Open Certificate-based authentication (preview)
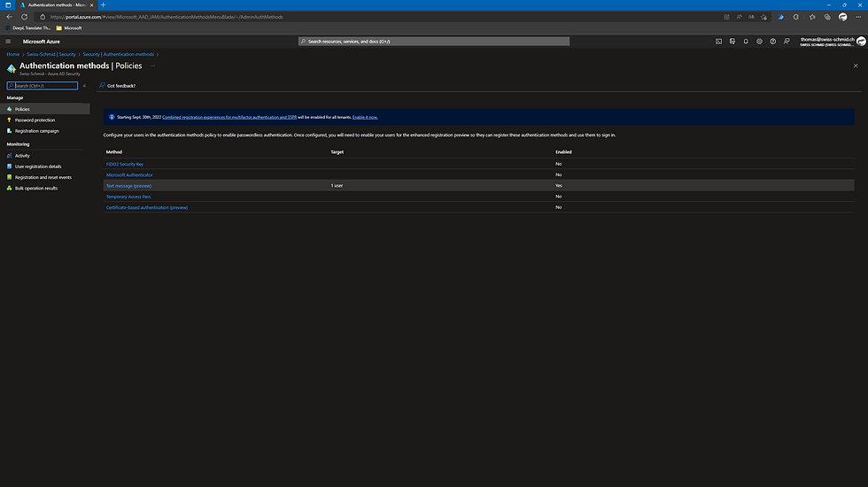The height and width of the screenshot is (487, 868). [147, 207]
